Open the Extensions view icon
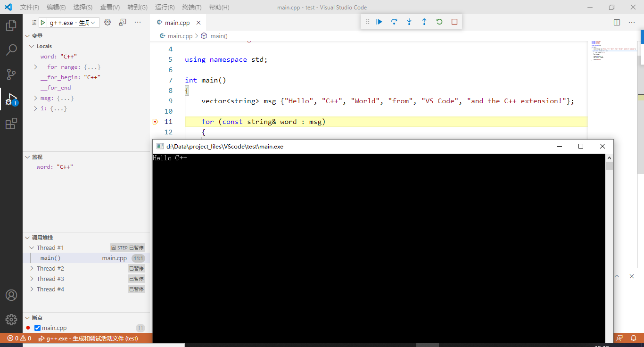The image size is (644, 347). (11, 124)
